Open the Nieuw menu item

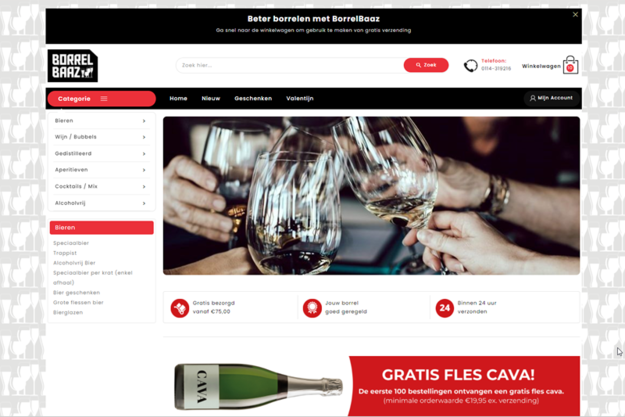(210, 98)
